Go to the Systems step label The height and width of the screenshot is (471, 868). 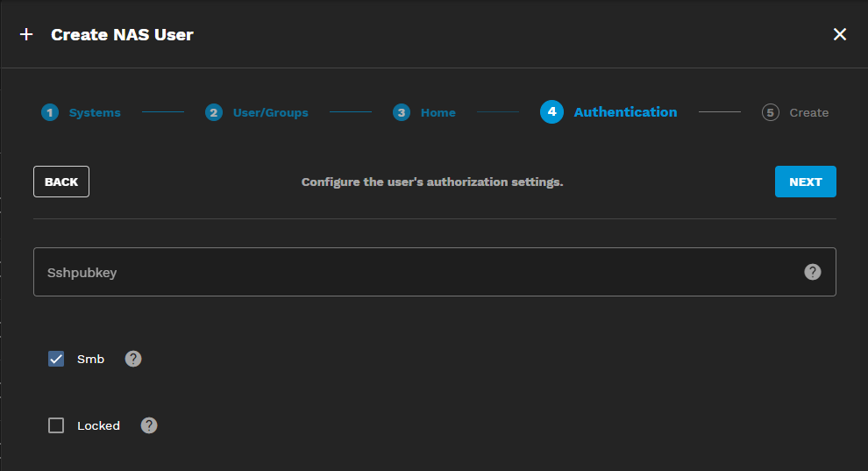(95, 112)
